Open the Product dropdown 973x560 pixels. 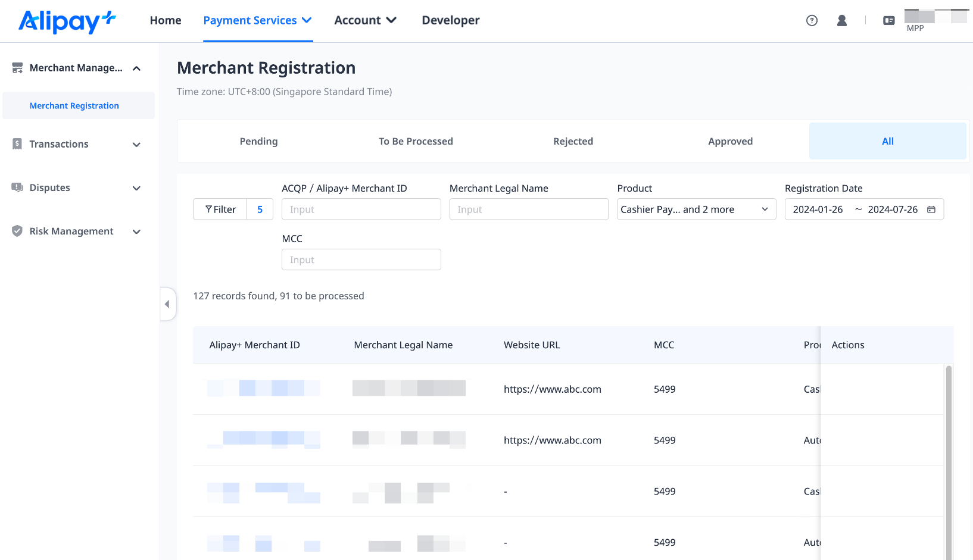[x=696, y=209]
